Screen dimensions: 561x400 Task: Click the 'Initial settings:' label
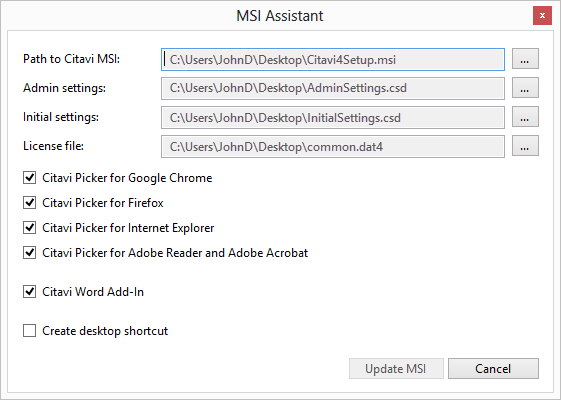[x=61, y=117]
